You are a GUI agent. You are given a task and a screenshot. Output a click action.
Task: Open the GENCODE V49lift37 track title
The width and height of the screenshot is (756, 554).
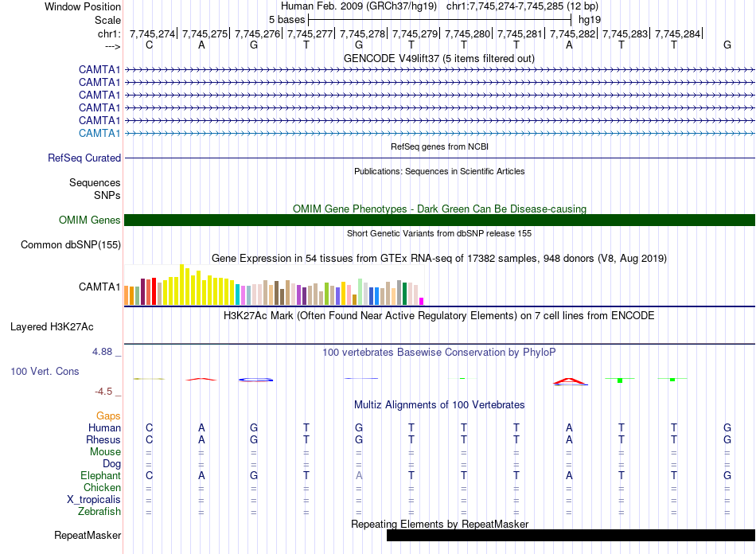coord(439,58)
